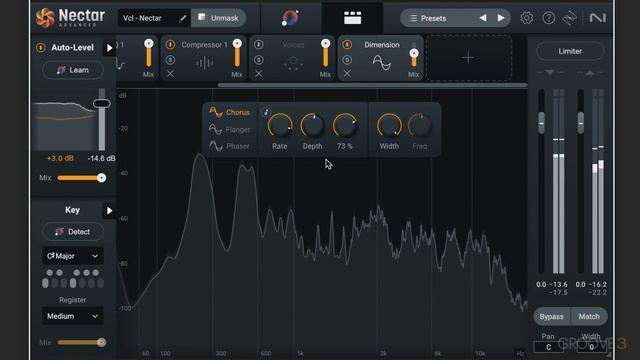Remove the Voices module

(259, 74)
